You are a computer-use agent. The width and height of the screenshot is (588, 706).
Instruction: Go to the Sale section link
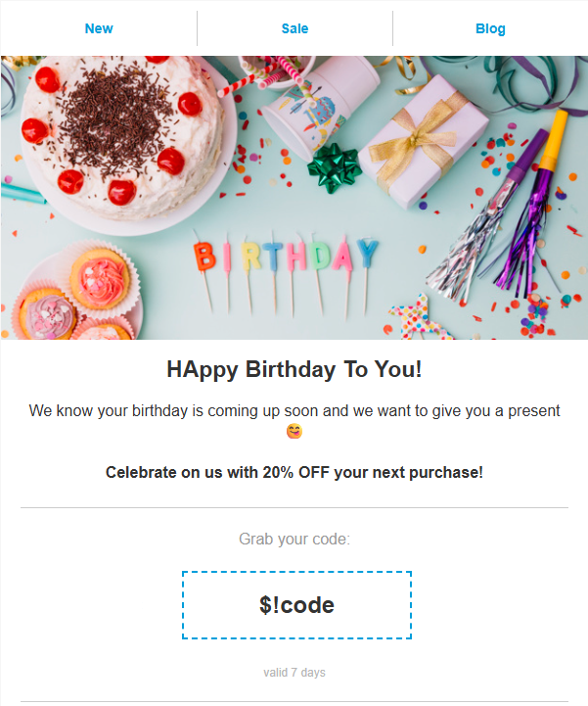(294, 28)
